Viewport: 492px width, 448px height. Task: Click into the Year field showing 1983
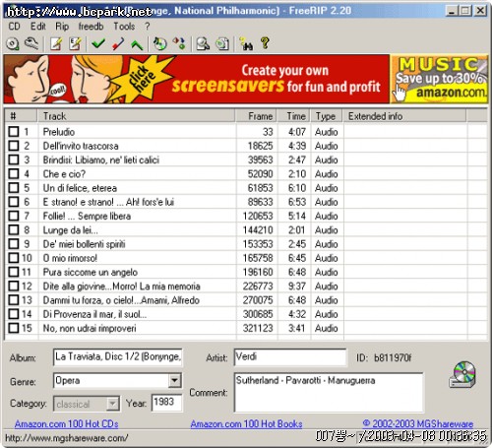click(166, 403)
